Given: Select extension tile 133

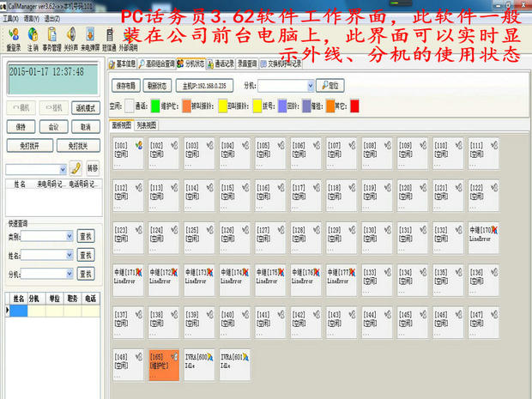Looking at the screenshot, I should (377, 281).
